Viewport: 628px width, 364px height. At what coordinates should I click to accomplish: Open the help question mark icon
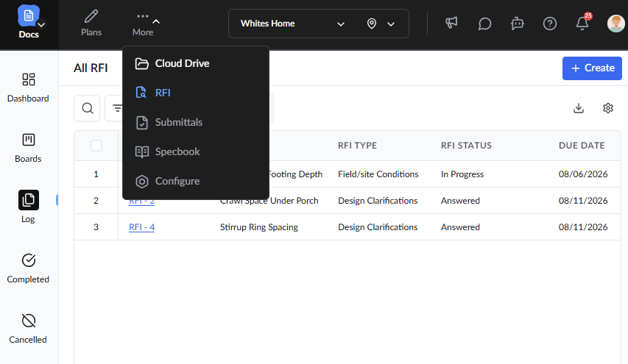(x=549, y=24)
